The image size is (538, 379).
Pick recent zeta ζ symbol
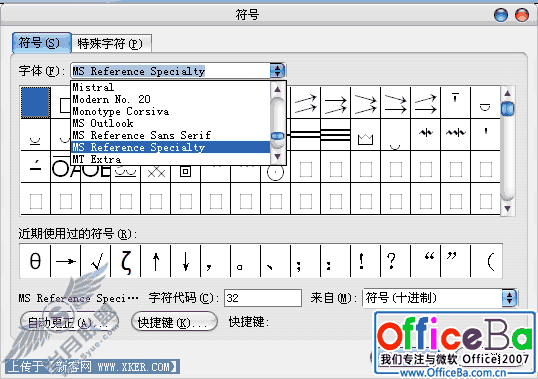(x=126, y=261)
